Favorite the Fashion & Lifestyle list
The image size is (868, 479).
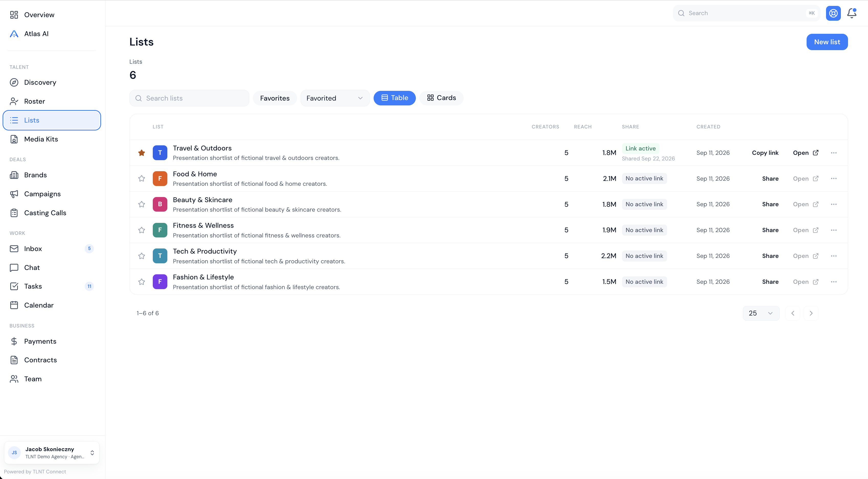click(142, 282)
